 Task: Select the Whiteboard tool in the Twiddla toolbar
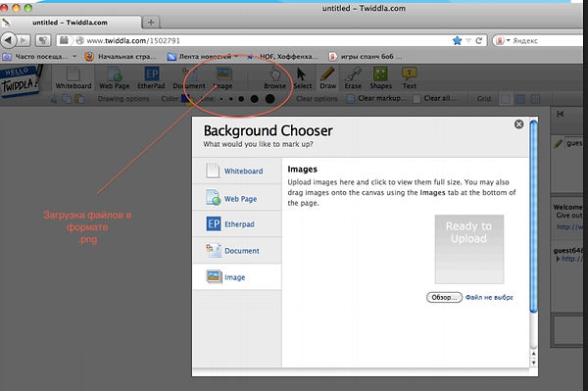pyautogui.click(x=73, y=78)
